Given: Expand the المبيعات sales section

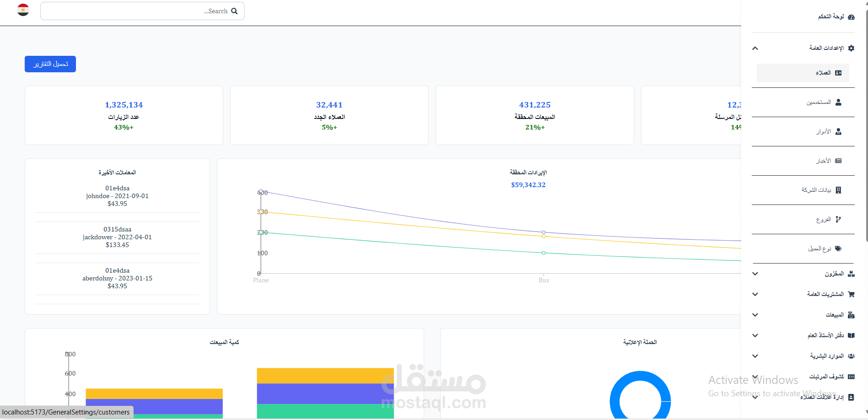Looking at the screenshot, I should pyautogui.click(x=755, y=315).
